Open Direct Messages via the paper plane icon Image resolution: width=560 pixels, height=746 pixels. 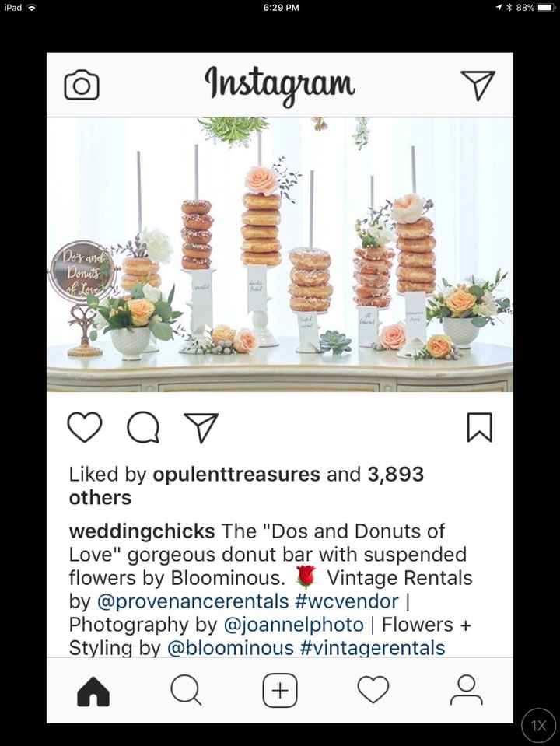[479, 84]
